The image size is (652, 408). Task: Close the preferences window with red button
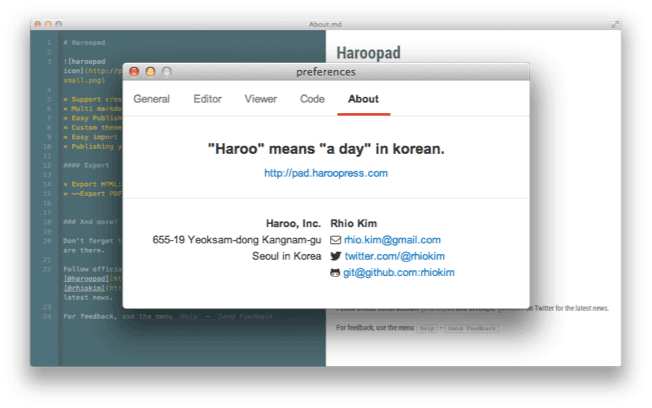(134, 72)
